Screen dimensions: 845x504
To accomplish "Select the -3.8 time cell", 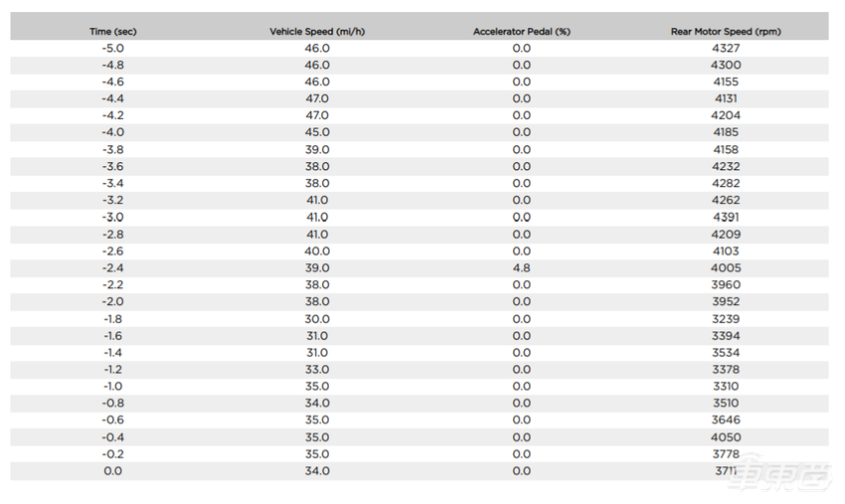I will click(x=112, y=150).
